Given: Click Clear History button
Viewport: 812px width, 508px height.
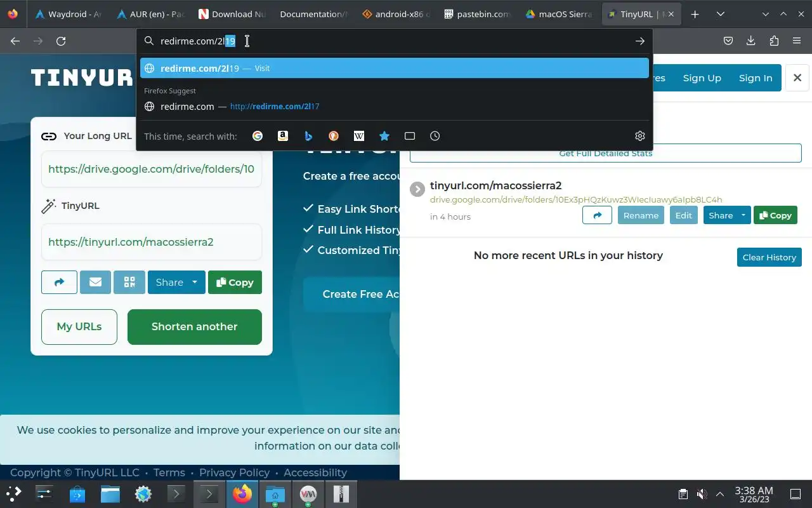Looking at the screenshot, I should click(769, 257).
